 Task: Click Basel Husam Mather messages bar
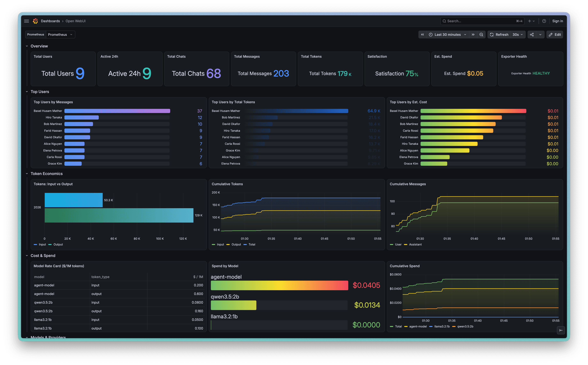117,111
